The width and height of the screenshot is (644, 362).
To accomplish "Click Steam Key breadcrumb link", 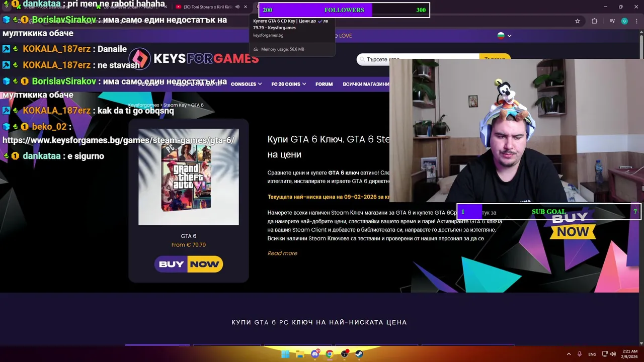I will (175, 105).
